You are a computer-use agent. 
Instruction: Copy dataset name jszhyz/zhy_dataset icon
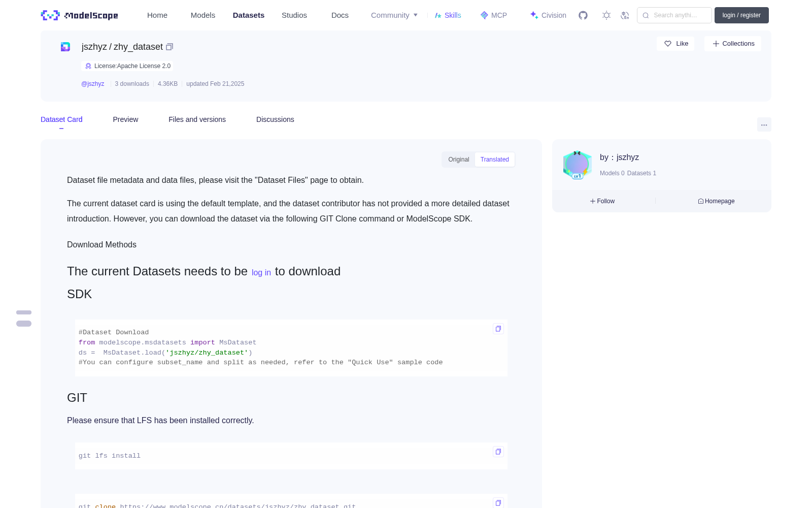(x=170, y=47)
